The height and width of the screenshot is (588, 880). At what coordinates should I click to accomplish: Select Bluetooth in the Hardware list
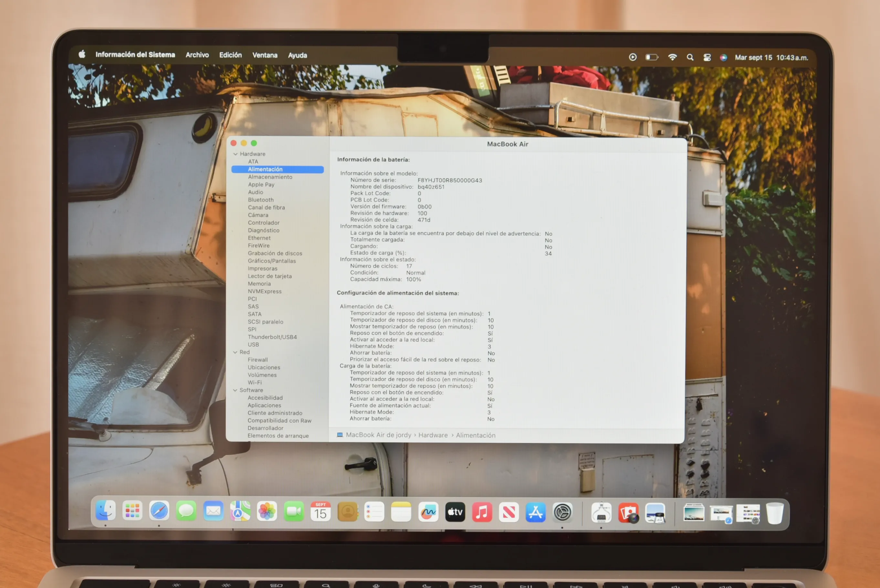pos(261,200)
